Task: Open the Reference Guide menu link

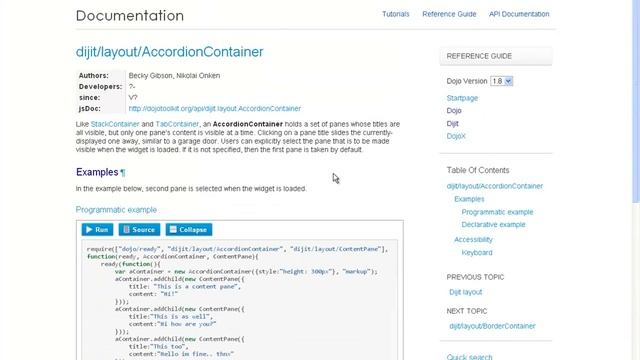Action: (449, 14)
